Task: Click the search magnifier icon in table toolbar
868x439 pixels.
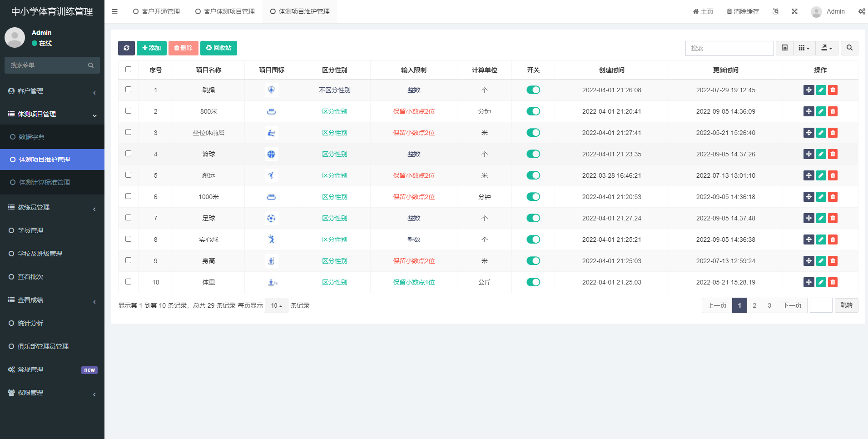Action: (x=849, y=48)
